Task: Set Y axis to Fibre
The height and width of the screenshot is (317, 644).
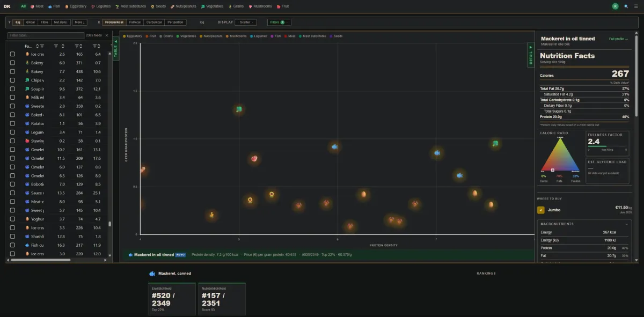Action: (44, 23)
